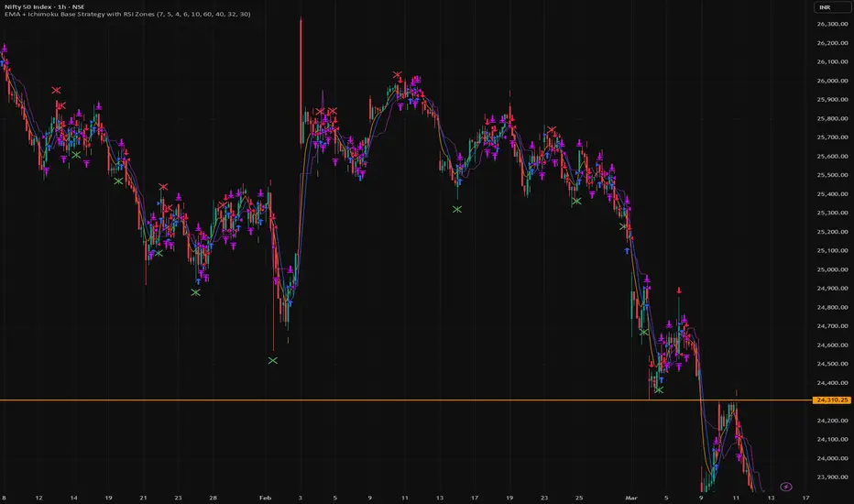Click the 25,600.00 price axis label
The image size is (854, 504).
(832, 157)
